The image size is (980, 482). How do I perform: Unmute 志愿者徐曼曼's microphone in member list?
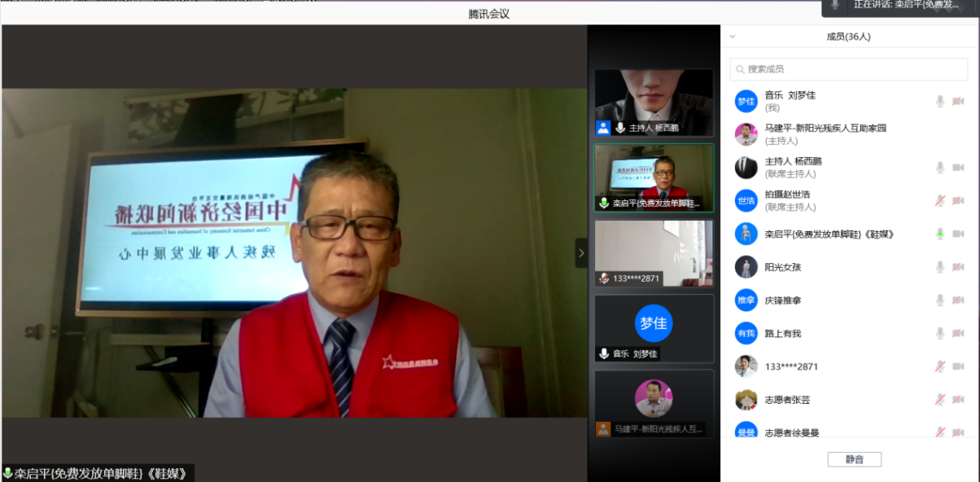(940, 432)
